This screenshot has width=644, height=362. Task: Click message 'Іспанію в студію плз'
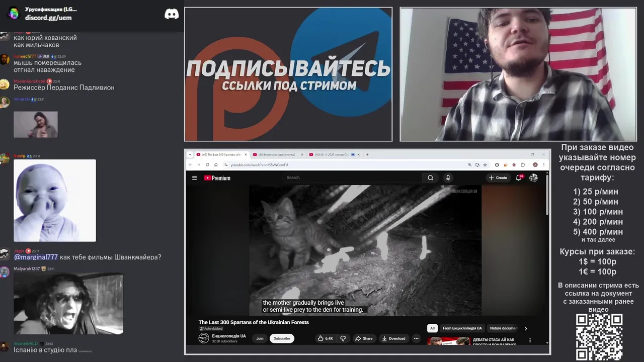45,350
